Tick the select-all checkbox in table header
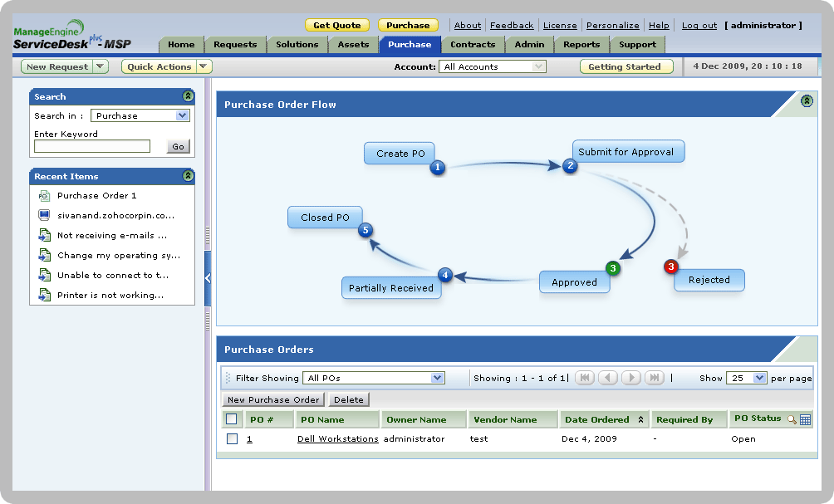The image size is (834, 504). pos(232,419)
